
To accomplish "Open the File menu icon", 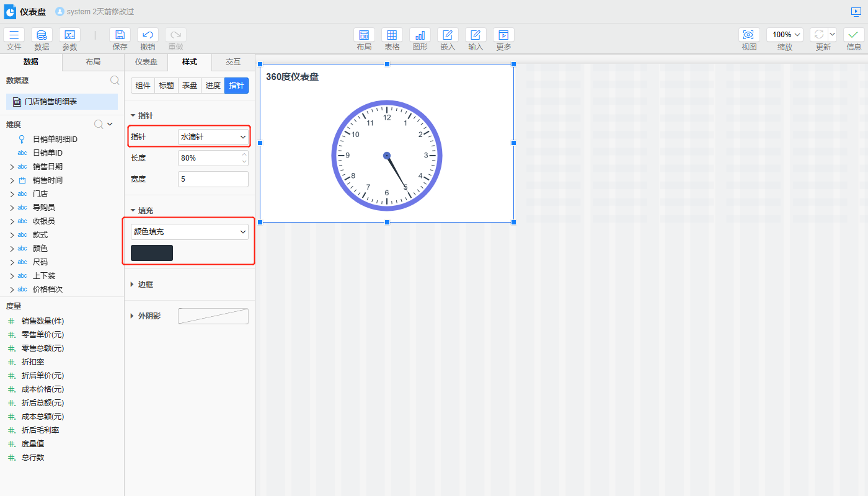I will (14, 35).
